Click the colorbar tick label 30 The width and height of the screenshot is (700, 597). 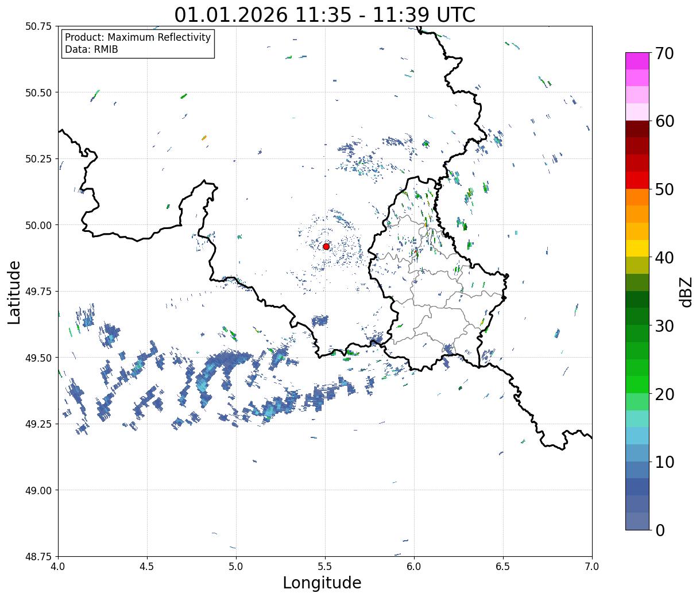click(x=664, y=326)
